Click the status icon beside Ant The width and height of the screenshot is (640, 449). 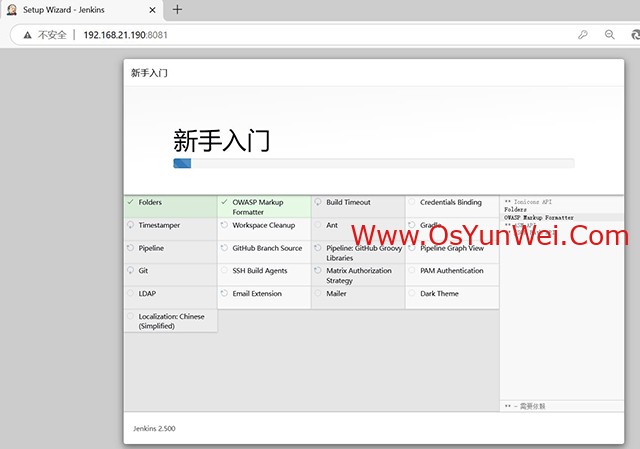pyautogui.click(x=318, y=224)
